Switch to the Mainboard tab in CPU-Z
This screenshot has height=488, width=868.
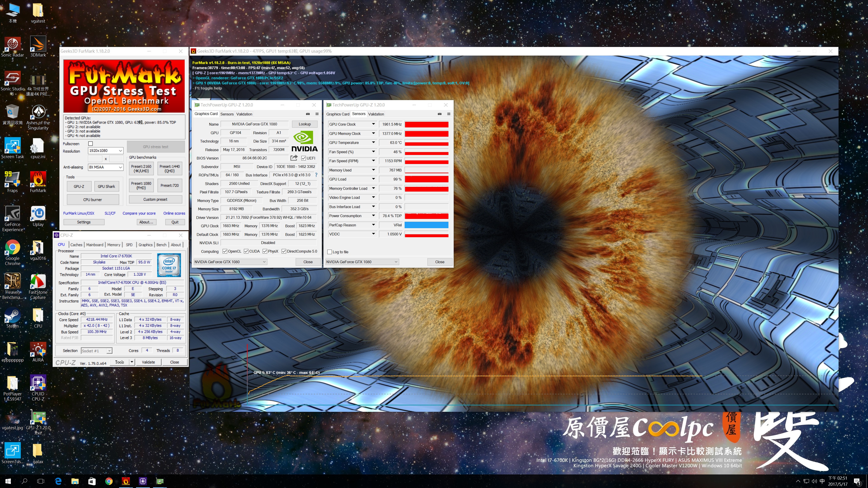click(95, 245)
